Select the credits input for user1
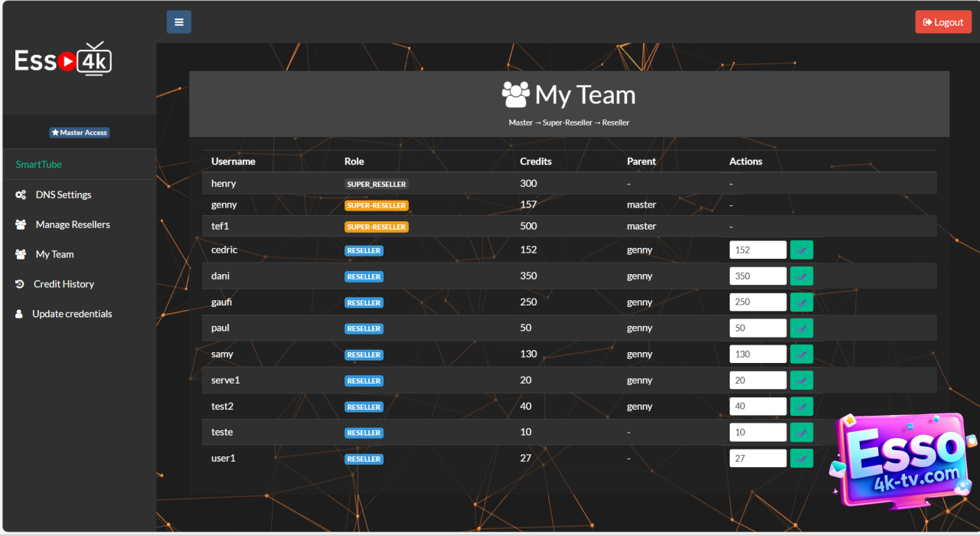Image resolution: width=980 pixels, height=536 pixels. [757, 459]
